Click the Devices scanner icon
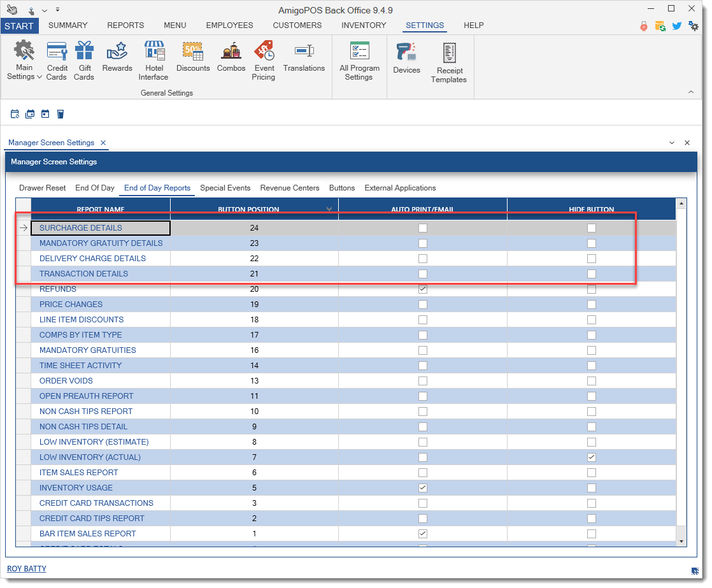712x588 pixels. click(406, 59)
